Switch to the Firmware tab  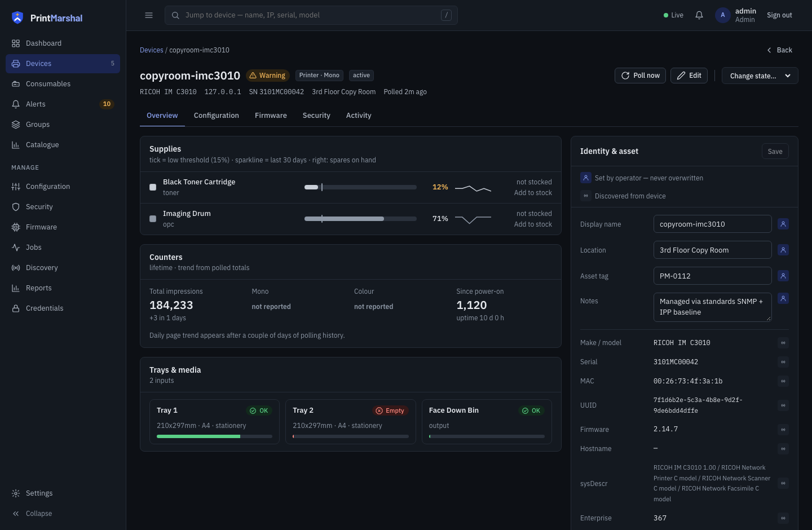pyautogui.click(x=271, y=116)
